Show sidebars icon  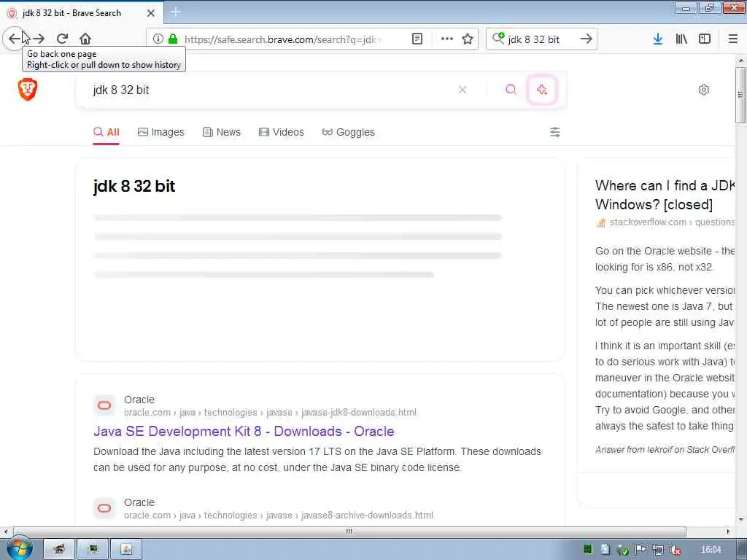[705, 39]
